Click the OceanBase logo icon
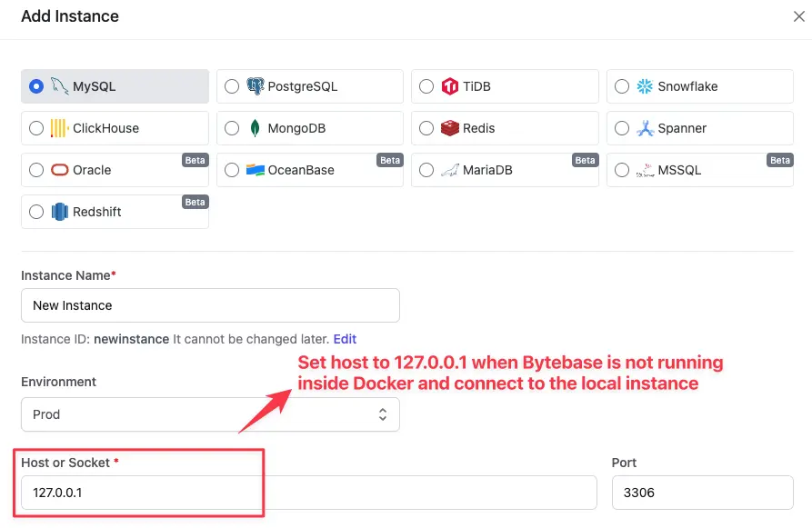The image size is (812, 528). (x=255, y=170)
